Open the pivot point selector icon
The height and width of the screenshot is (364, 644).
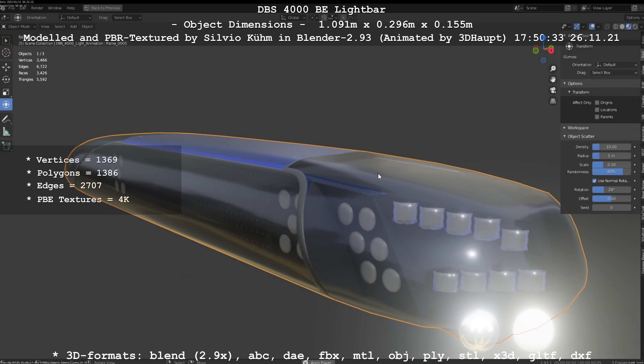(313, 17)
